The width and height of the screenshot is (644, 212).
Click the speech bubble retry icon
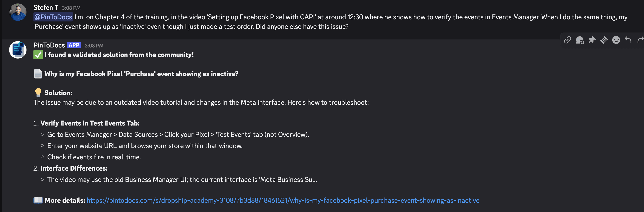click(580, 40)
